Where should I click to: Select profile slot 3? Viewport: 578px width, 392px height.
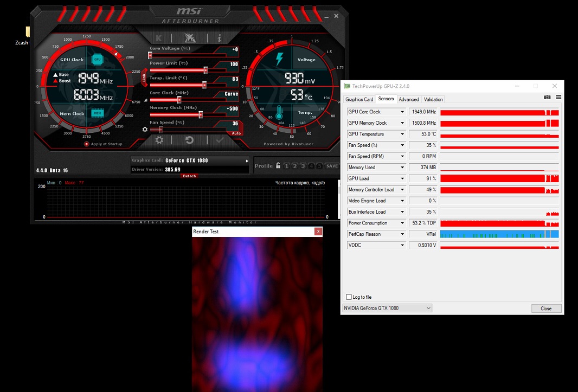[x=303, y=166]
